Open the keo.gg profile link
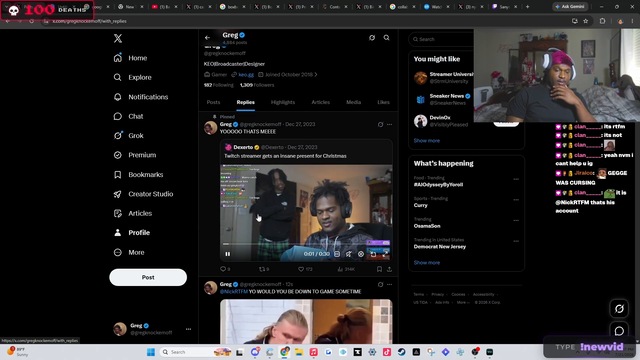Viewport: 640px width, 360px height. [246, 75]
